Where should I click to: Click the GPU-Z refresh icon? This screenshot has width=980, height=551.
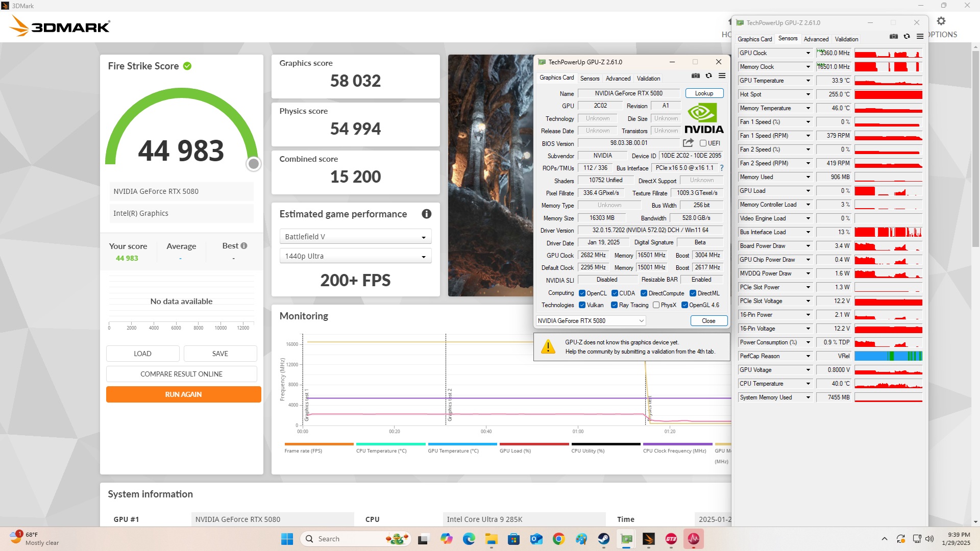708,76
